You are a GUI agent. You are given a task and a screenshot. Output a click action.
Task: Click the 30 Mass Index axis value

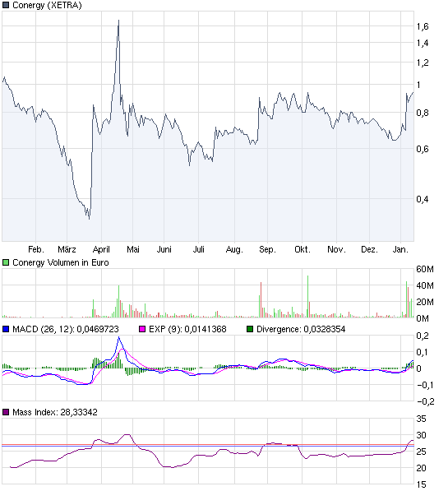[x=422, y=435]
